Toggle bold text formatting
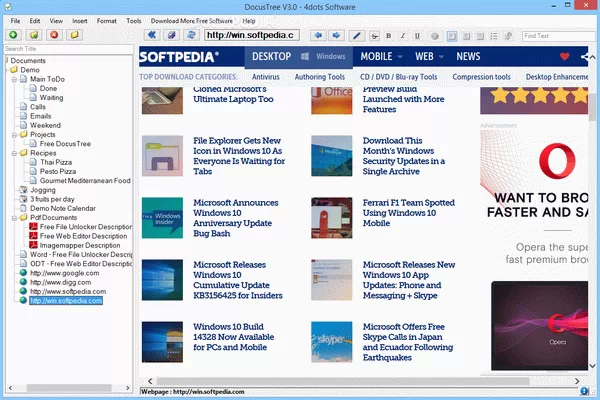Image resolution: width=600 pixels, height=400 pixels. [x=389, y=35]
